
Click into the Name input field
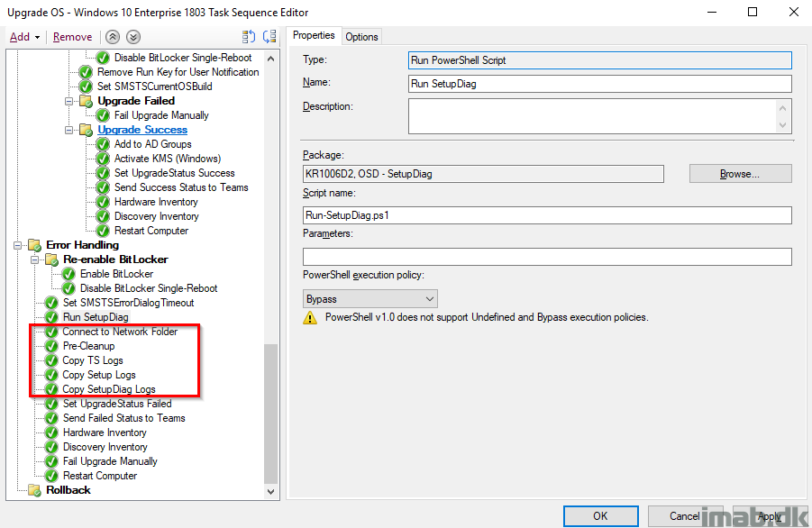pos(599,84)
